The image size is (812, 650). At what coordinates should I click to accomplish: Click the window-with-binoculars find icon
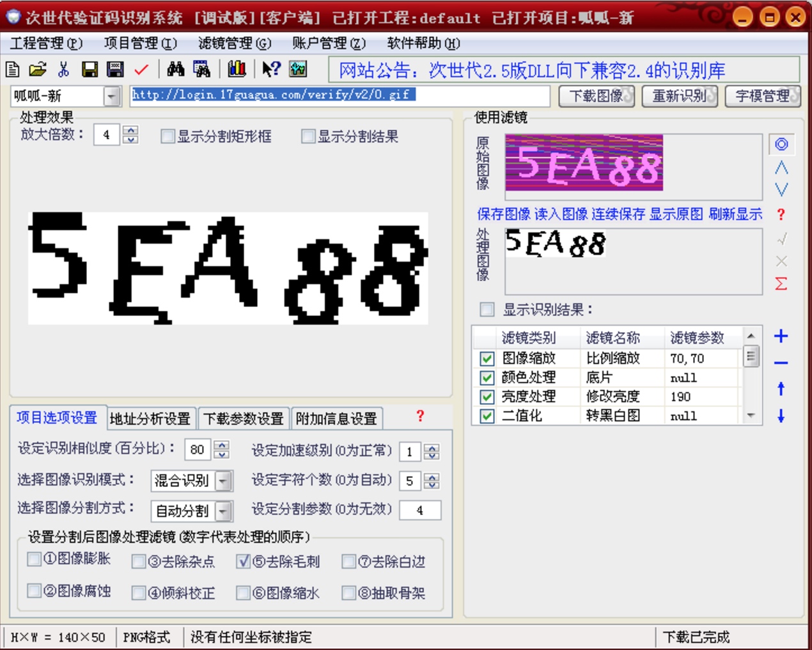pyautogui.click(x=201, y=69)
